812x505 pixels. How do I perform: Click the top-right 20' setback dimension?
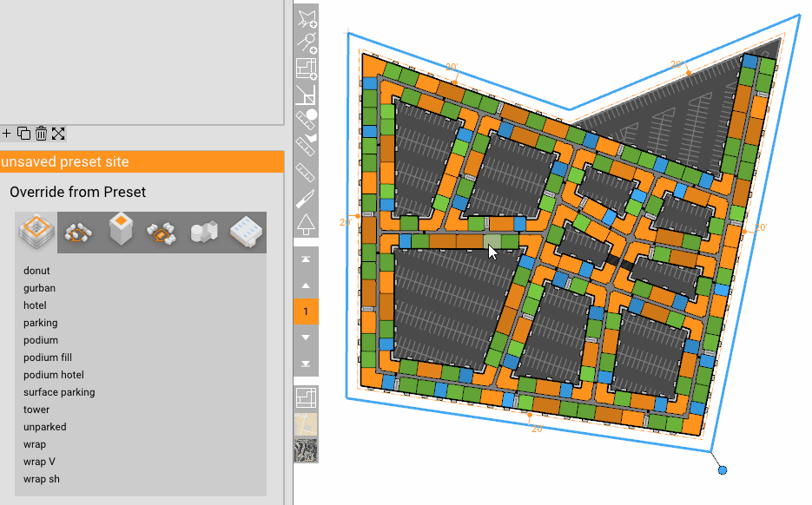click(x=677, y=65)
